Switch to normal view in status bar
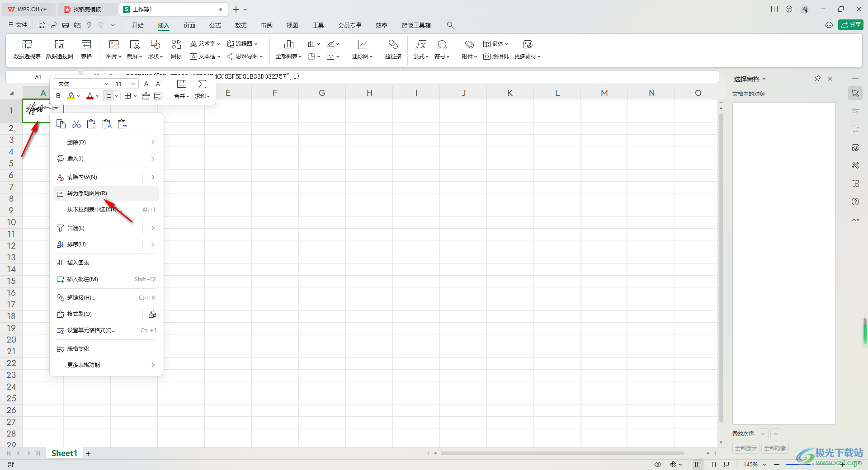 [x=698, y=465]
